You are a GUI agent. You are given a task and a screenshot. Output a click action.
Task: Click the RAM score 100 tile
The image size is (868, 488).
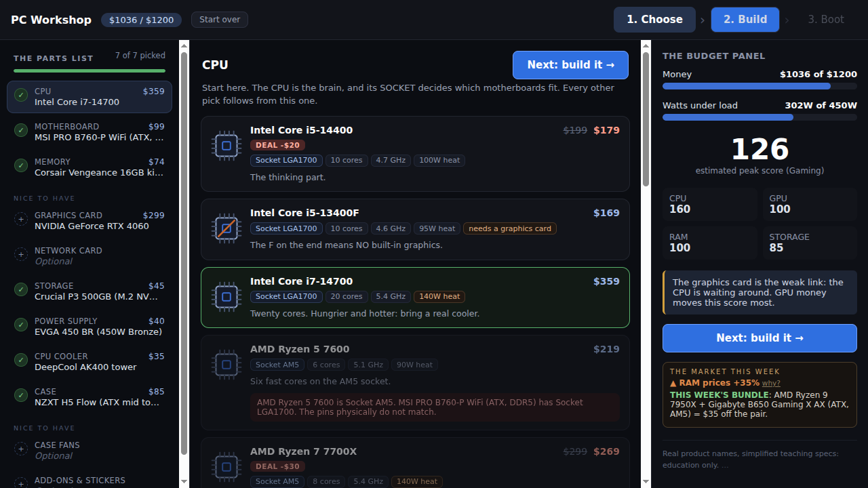[709, 243]
